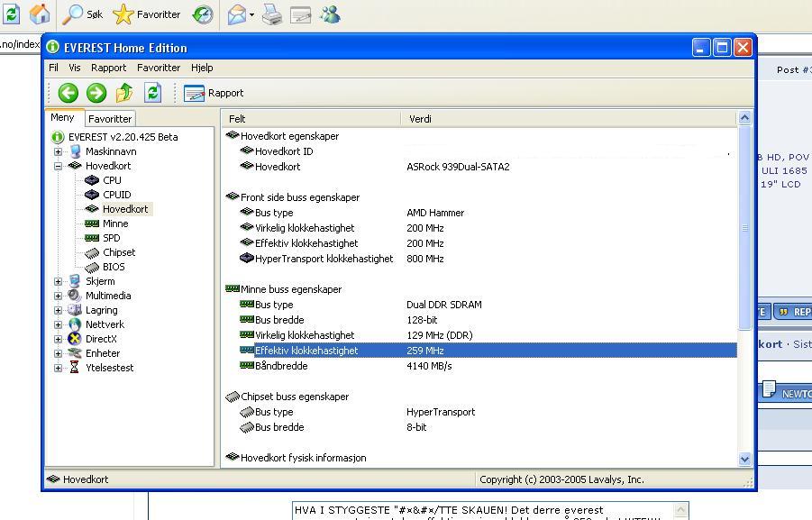Click the up-level folder arrow icon
Viewport: 812px width, 520px height.
124,93
